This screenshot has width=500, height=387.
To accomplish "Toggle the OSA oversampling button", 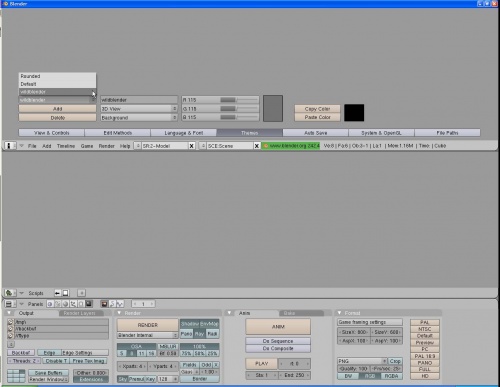I will [136, 346].
